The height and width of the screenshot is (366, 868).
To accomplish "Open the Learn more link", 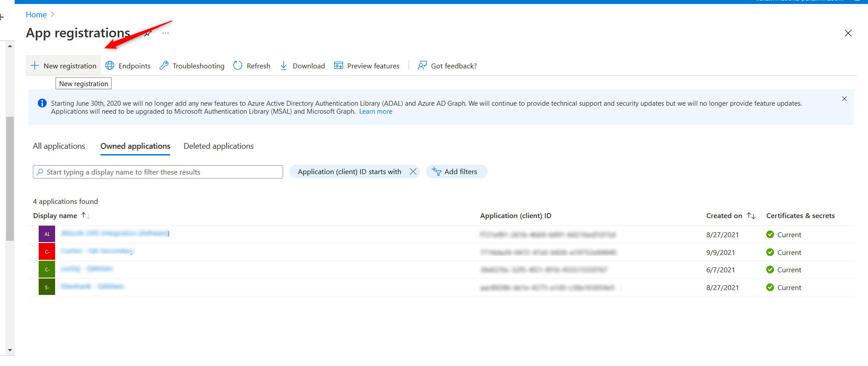I will click(376, 111).
